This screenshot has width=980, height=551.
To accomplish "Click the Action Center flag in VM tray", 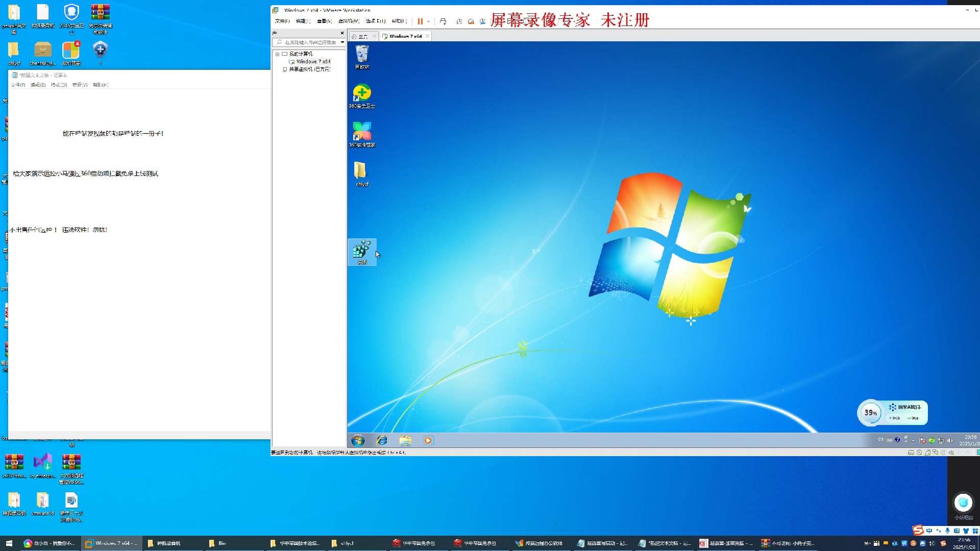I will [x=922, y=440].
